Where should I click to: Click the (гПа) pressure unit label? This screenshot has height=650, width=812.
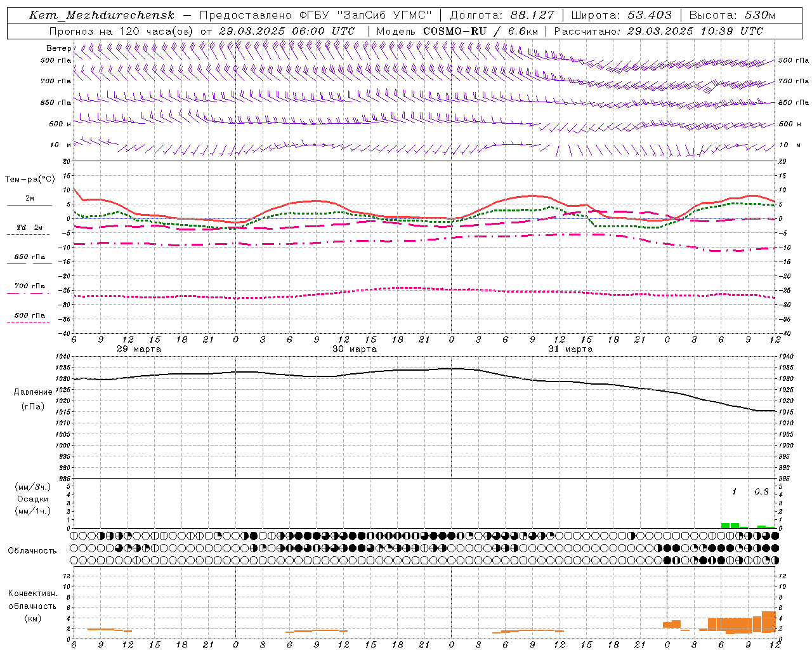click(33, 407)
